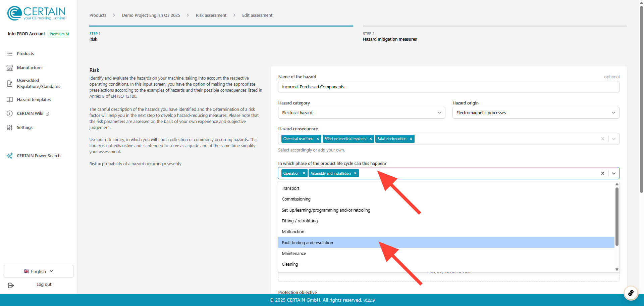This screenshot has width=644, height=306.
Task: Select Malfunction from the phase list
Action: pyautogui.click(x=446, y=232)
